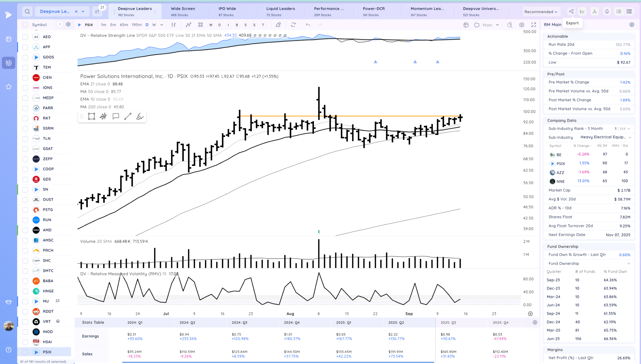Viewport: 641px width, 364px height.
Task: Click the orange horizontal resistance line
Action: tap(349, 116)
